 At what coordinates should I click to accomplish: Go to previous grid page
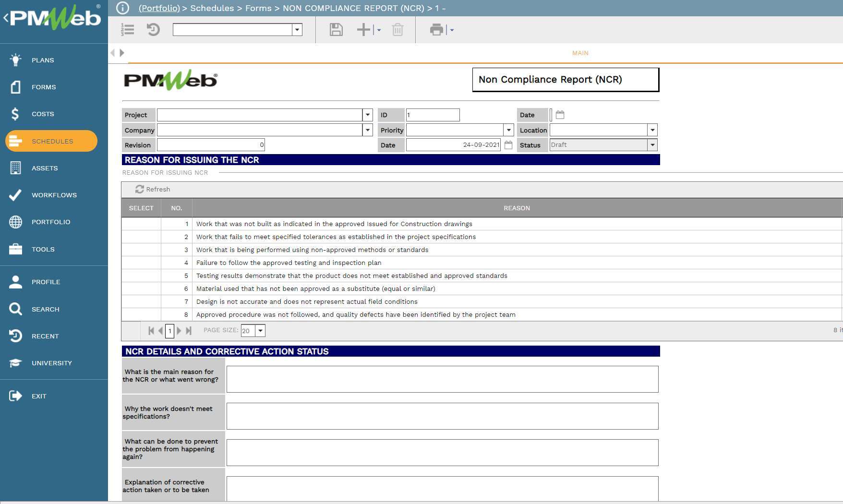pos(160,330)
